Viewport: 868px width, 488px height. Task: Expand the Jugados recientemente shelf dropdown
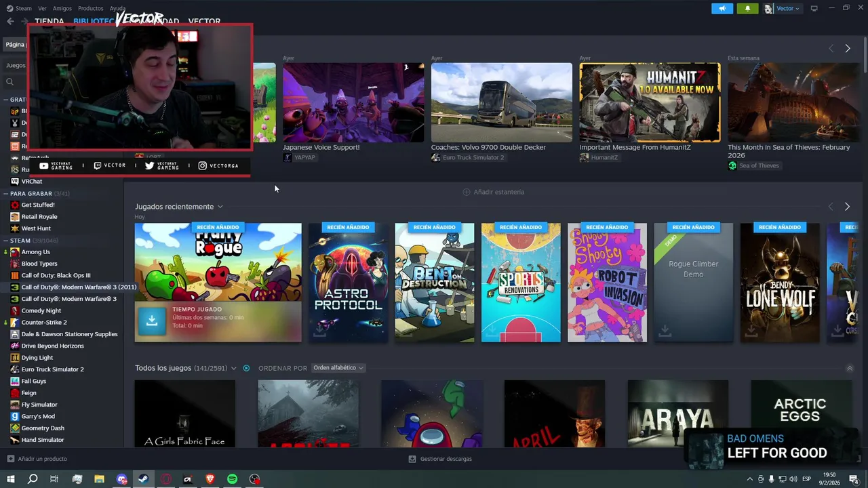220,207
